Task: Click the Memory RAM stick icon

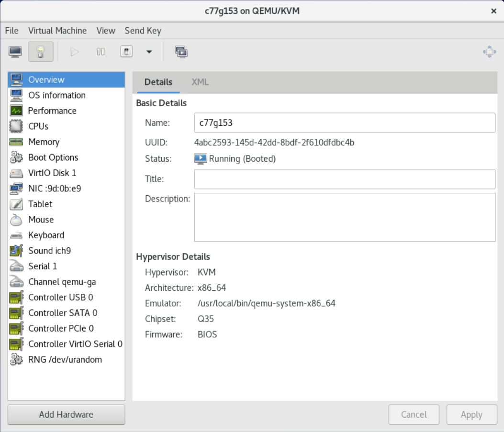Action: pyautogui.click(x=16, y=142)
